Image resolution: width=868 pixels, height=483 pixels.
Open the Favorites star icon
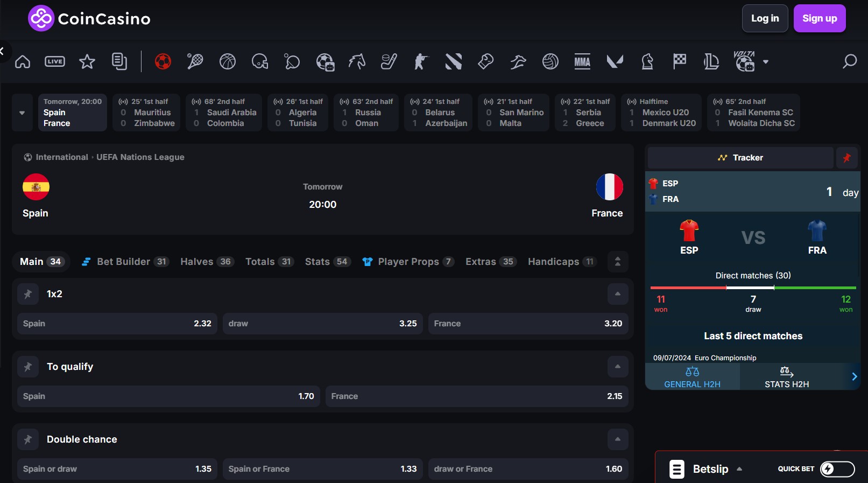(87, 61)
